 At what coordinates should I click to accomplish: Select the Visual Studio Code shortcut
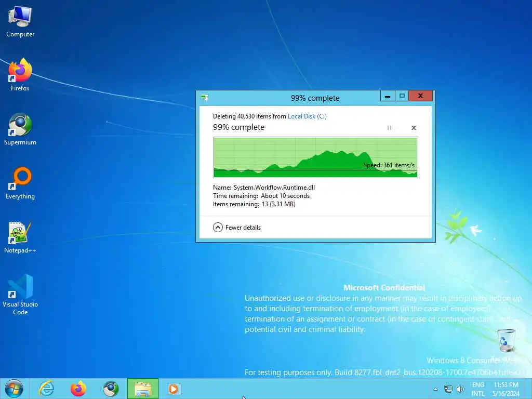tap(20, 295)
